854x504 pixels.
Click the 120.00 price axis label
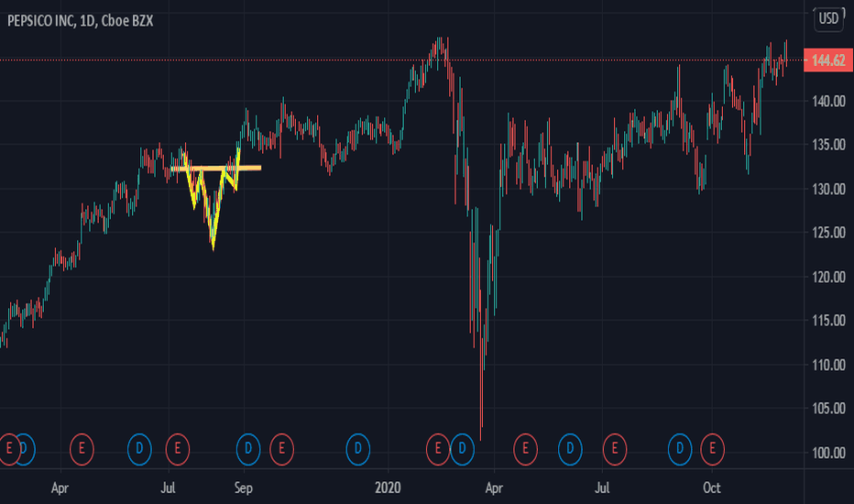point(828,277)
